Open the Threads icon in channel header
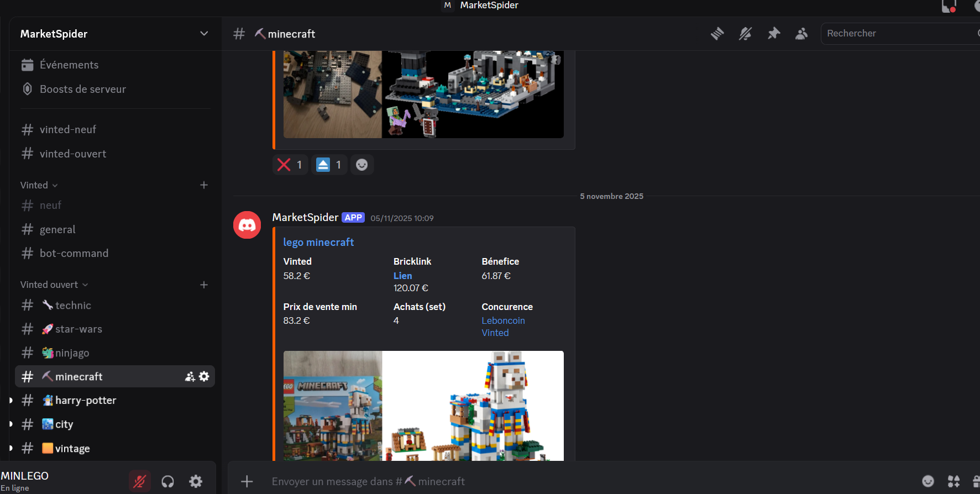The height and width of the screenshot is (494, 980). [x=717, y=34]
